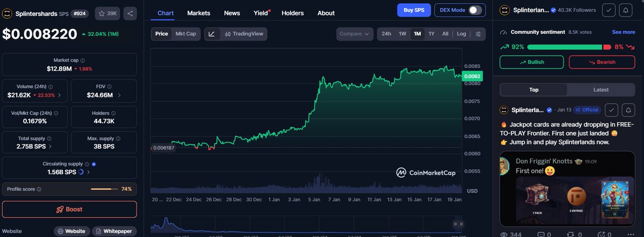Click follow checkmark beside 40.3K Followers
Viewport: 644px width, 237px height.
pos(609,10)
